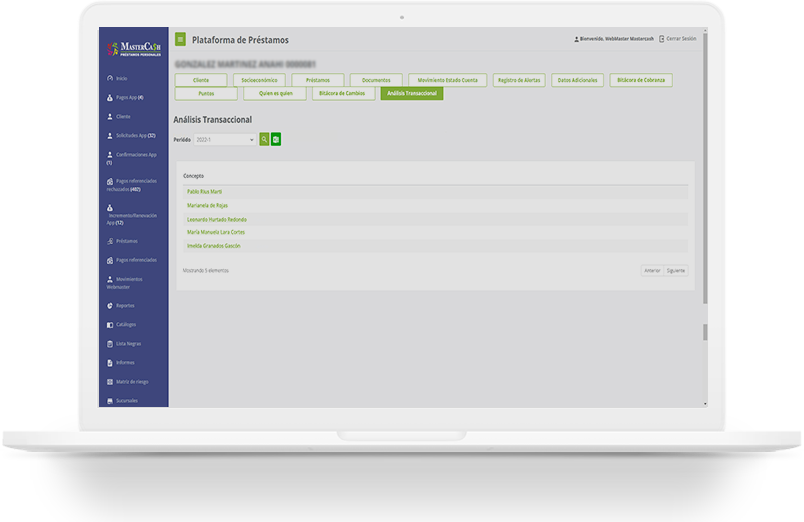
Task: Open Pagos App in the sidebar
Action: 129,97
